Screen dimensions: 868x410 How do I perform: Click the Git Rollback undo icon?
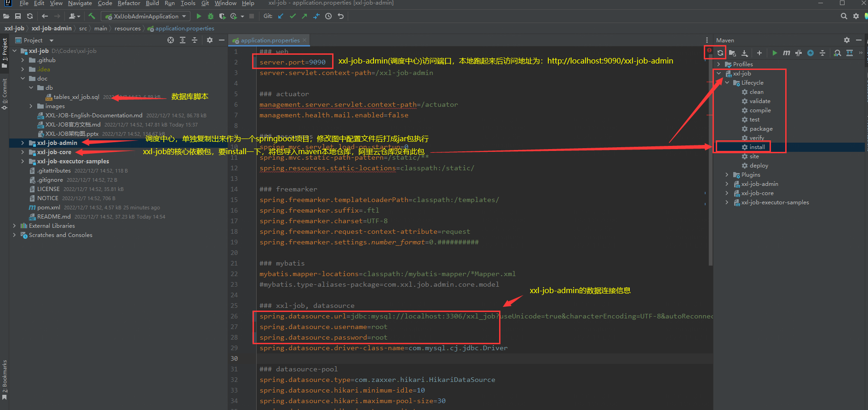(x=340, y=16)
